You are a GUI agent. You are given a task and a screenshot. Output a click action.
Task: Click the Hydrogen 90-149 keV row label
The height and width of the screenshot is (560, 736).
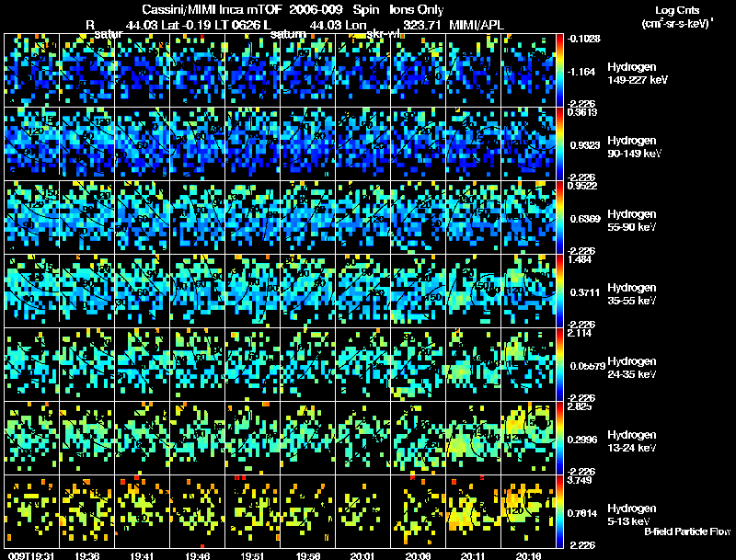pyautogui.click(x=634, y=147)
